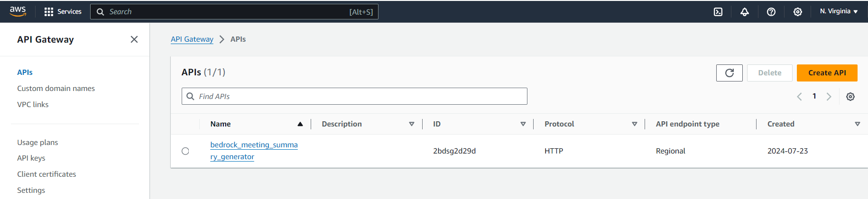Go to Custom domain names

(56, 89)
